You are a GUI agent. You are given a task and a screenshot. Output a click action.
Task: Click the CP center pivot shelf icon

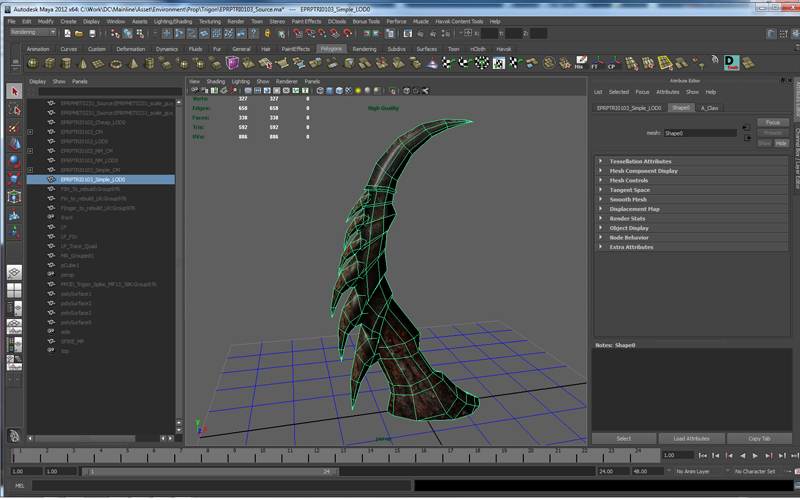[613, 63]
